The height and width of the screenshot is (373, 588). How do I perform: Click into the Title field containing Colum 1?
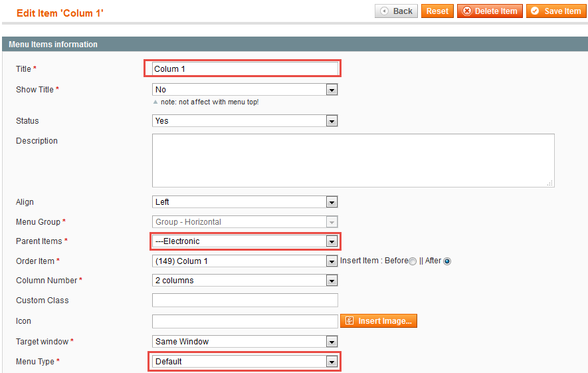245,68
